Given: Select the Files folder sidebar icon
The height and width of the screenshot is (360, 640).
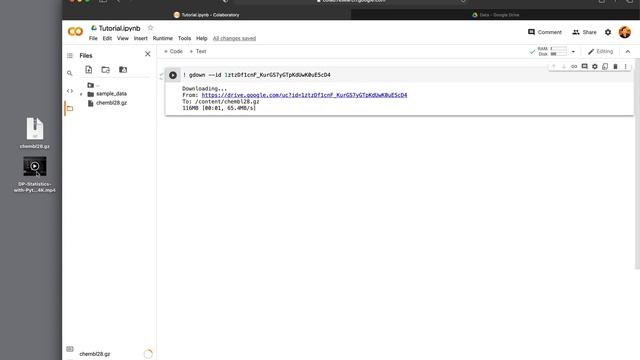Looking at the screenshot, I should [x=70, y=109].
